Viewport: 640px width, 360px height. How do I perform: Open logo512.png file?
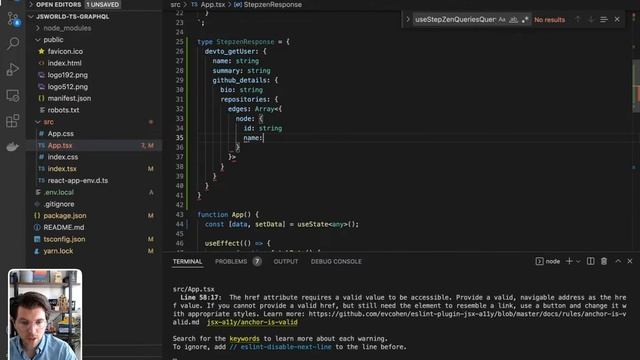67,87
